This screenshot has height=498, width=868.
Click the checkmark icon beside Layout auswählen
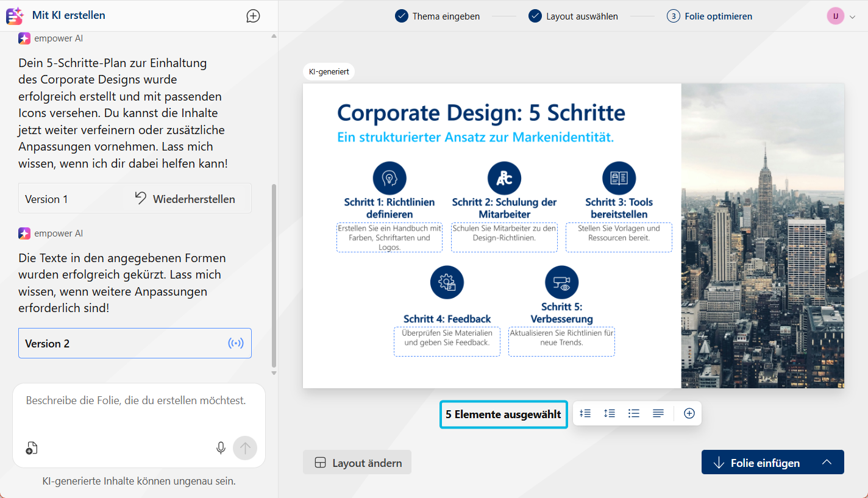[x=535, y=16]
